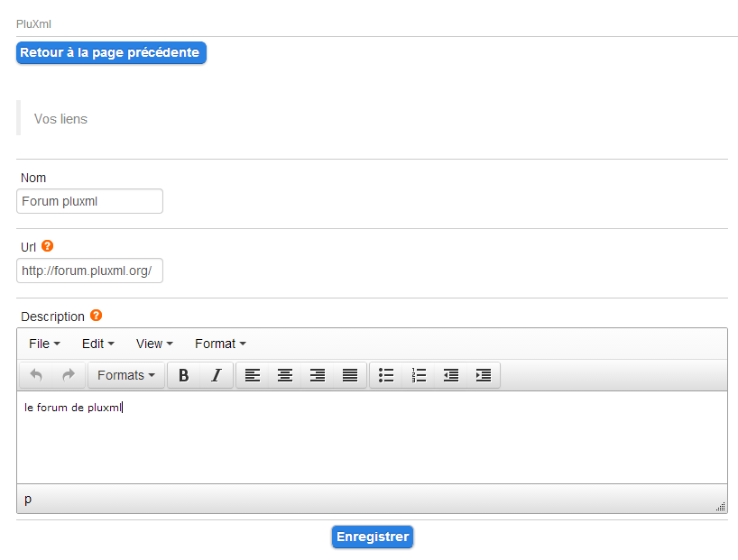Open the Formats dropdown

(x=126, y=375)
